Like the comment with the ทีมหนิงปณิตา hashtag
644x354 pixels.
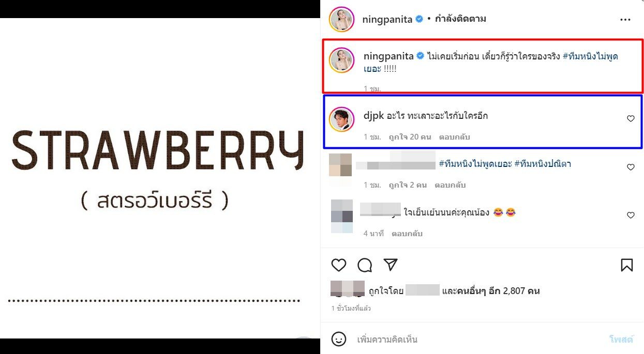point(631,167)
